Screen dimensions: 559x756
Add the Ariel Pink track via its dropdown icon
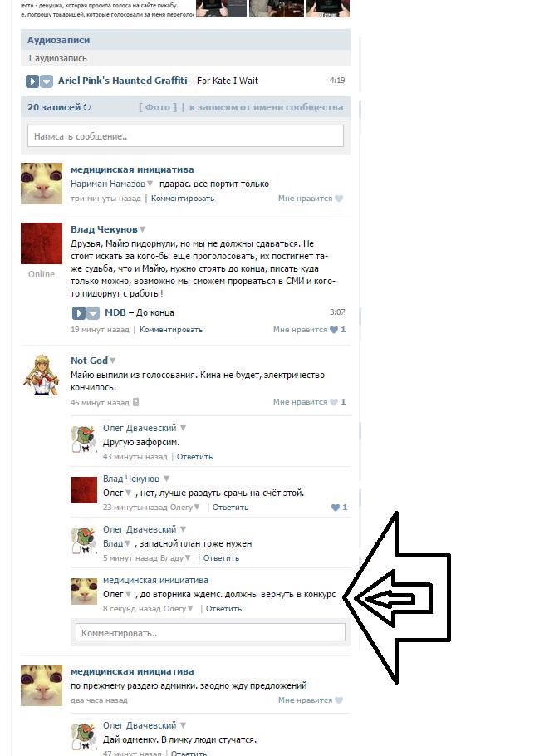point(47,81)
